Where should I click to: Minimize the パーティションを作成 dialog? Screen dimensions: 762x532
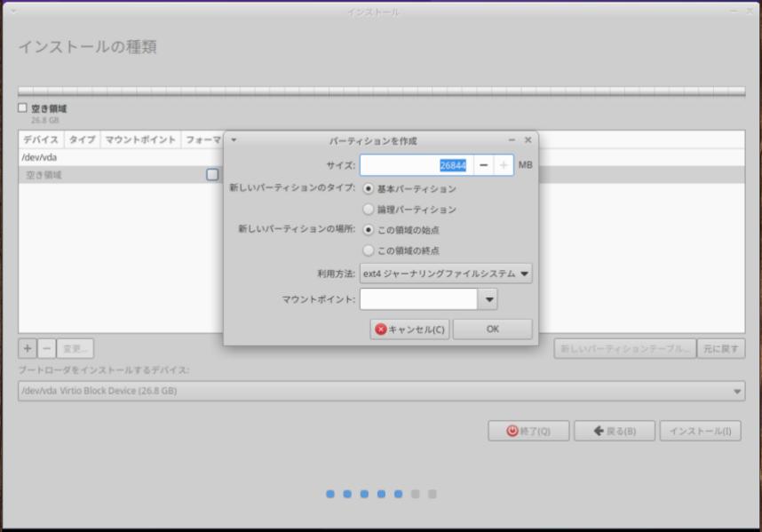pos(512,140)
